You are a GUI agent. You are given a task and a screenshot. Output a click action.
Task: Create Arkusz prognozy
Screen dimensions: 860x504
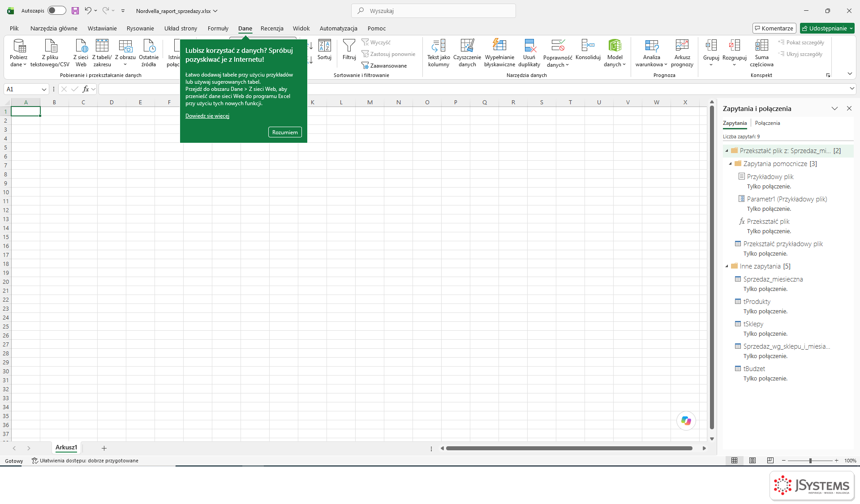click(682, 53)
